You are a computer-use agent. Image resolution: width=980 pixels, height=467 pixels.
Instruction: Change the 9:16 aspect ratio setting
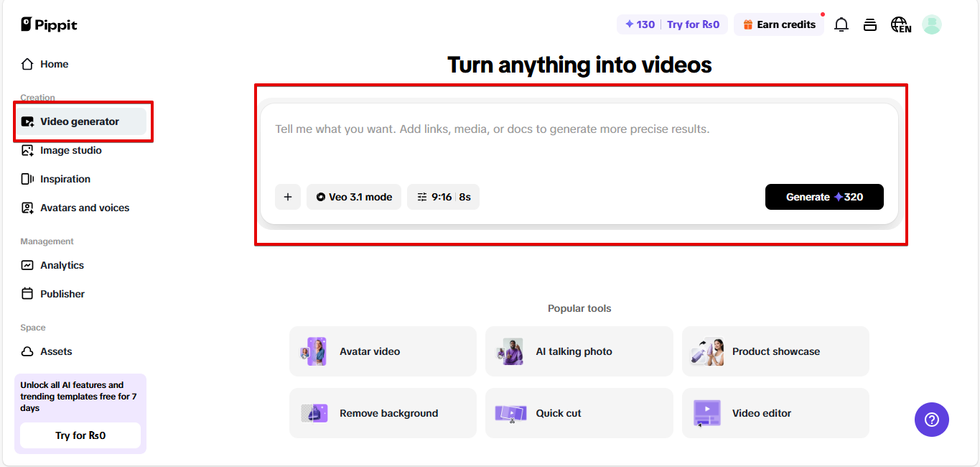[x=443, y=196]
